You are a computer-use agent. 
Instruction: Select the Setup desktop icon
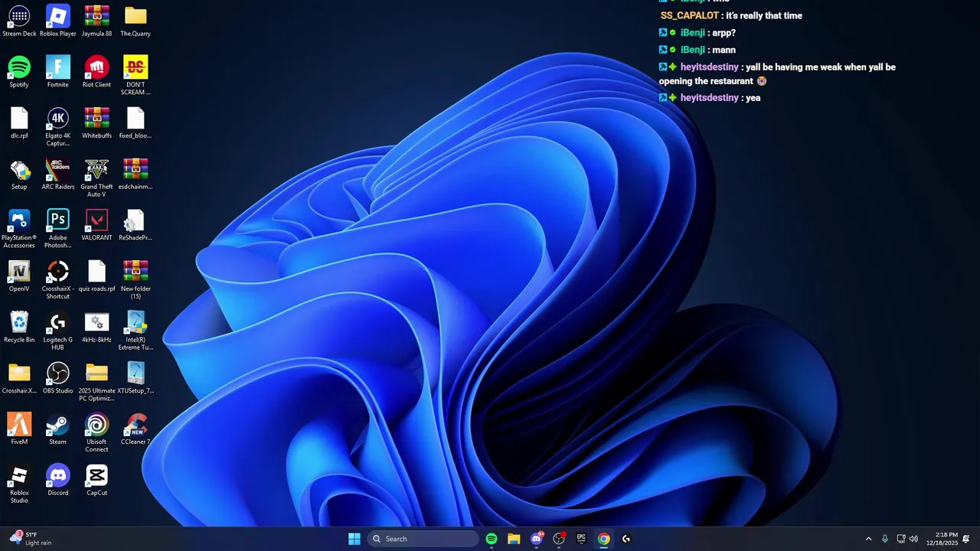[19, 174]
